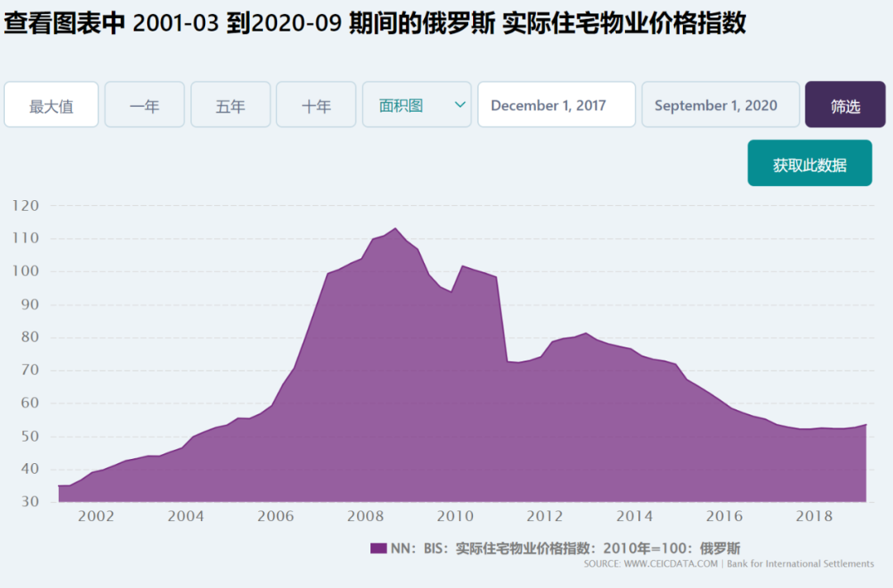Select the 30 y-axis label
893x588 pixels.
pos(31,502)
